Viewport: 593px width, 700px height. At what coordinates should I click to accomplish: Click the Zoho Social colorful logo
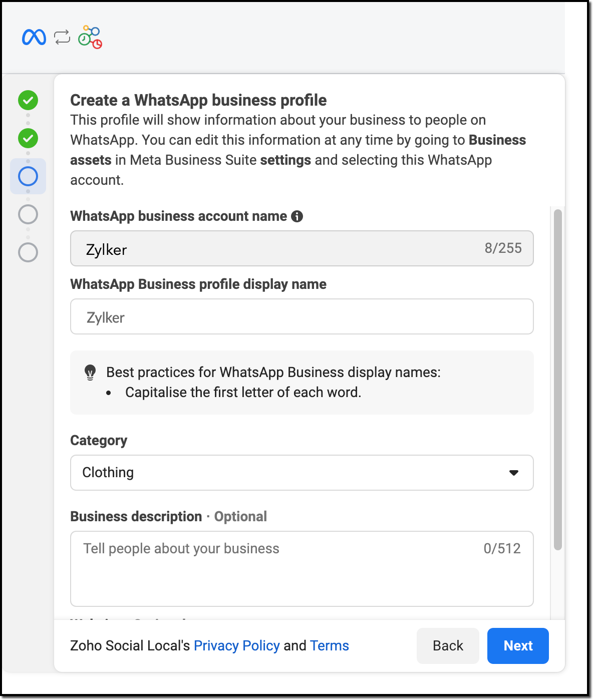pos(90,37)
